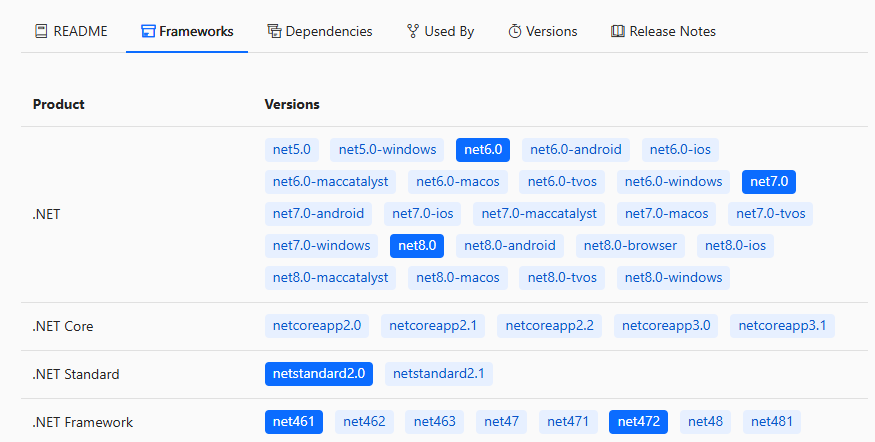
Task: Click the highlighted net8.0 badge
Action: 417,246
